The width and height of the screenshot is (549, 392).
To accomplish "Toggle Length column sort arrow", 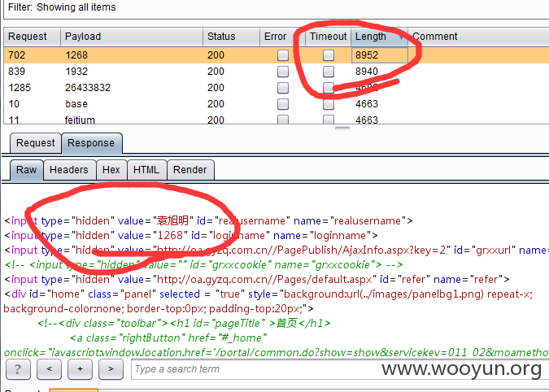I will pyautogui.click(x=401, y=37).
